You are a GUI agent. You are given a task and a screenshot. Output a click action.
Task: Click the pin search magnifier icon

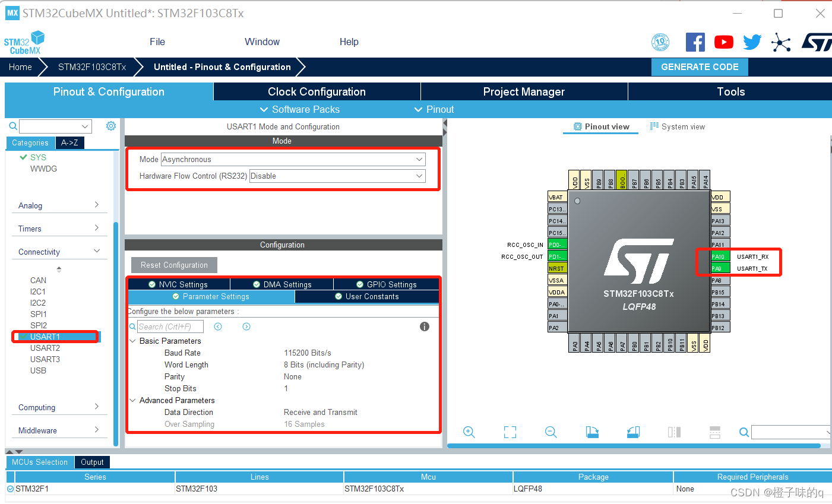pyautogui.click(x=744, y=432)
